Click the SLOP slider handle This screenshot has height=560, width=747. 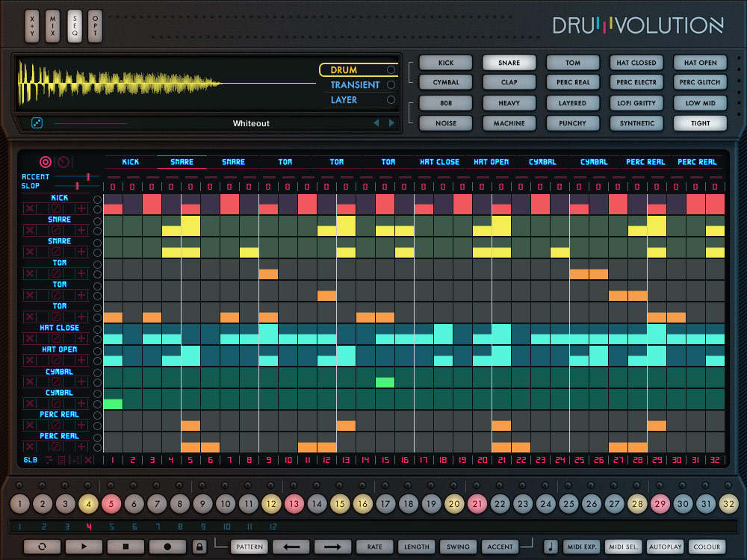click(78, 186)
